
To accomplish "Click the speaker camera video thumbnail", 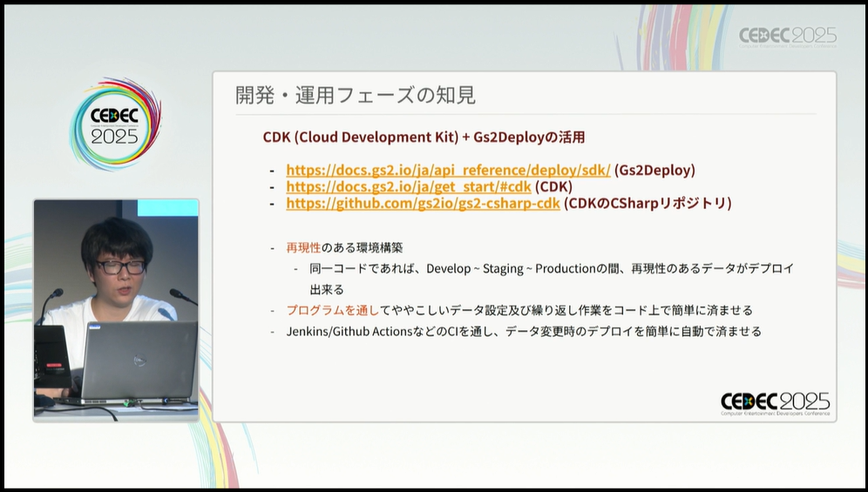I will coord(116,310).
